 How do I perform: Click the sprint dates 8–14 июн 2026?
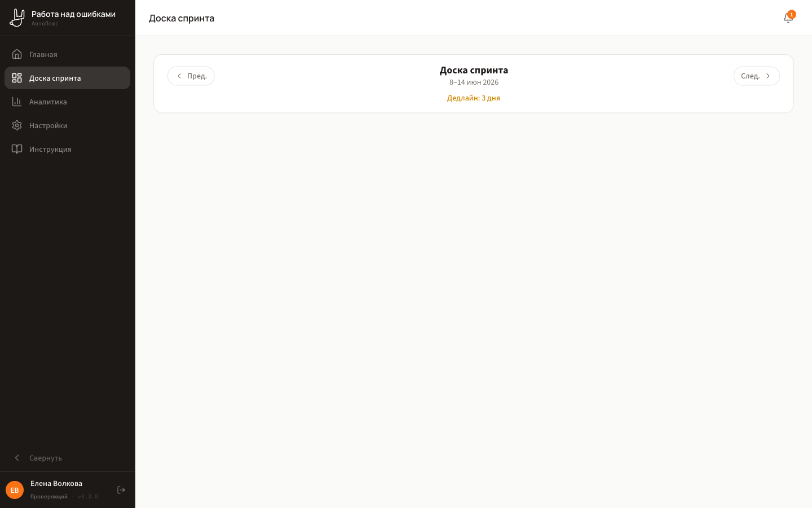pyautogui.click(x=474, y=82)
